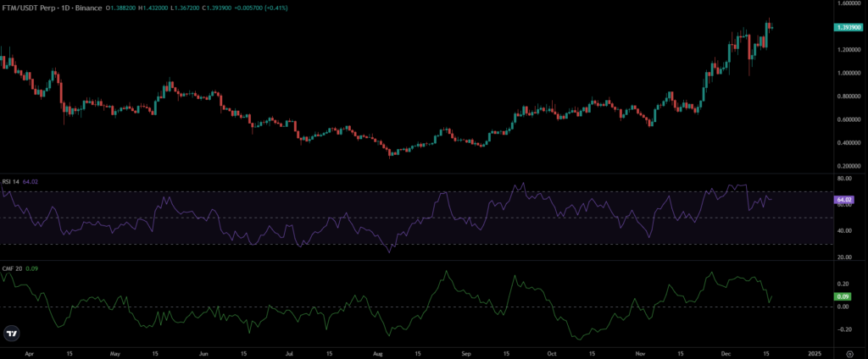Click the 2025 label on time axis
This screenshot has height=359, width=868.
point(814,352)
